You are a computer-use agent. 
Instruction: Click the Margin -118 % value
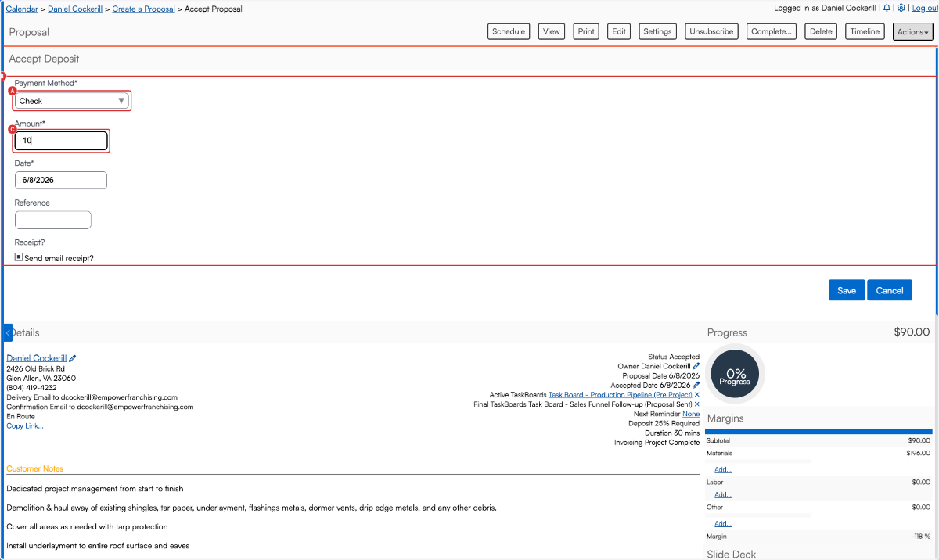click(x=920, y=537)
